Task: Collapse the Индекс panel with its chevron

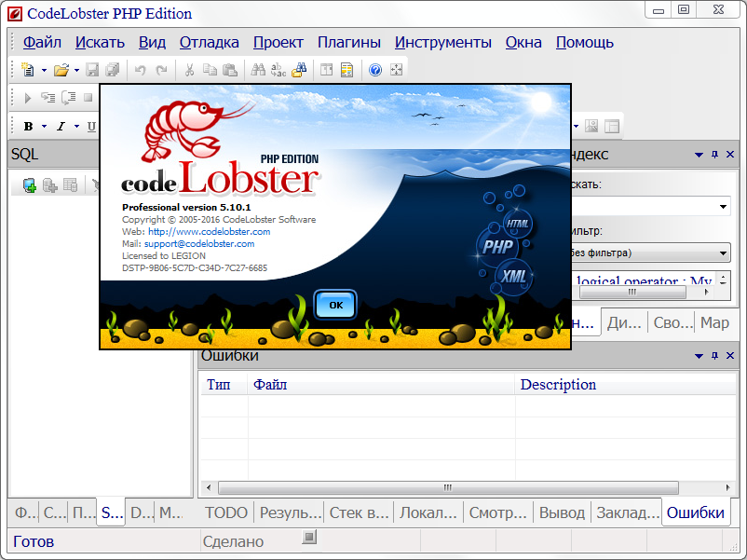Action: pos(697,155)
